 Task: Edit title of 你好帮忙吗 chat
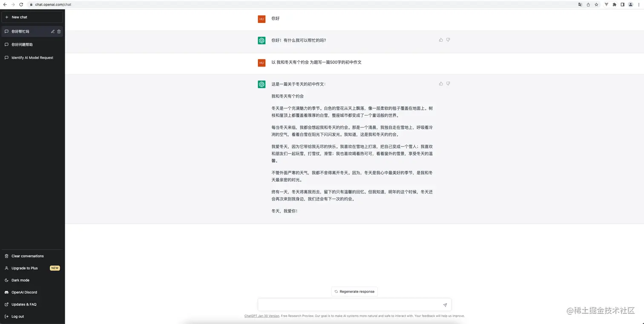[53, 32]
